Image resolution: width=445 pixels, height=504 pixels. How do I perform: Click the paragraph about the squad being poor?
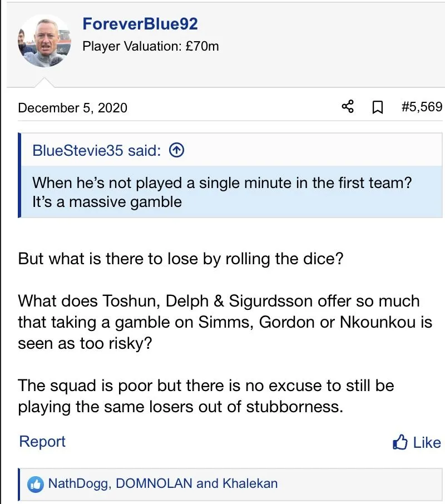(206, 395)
